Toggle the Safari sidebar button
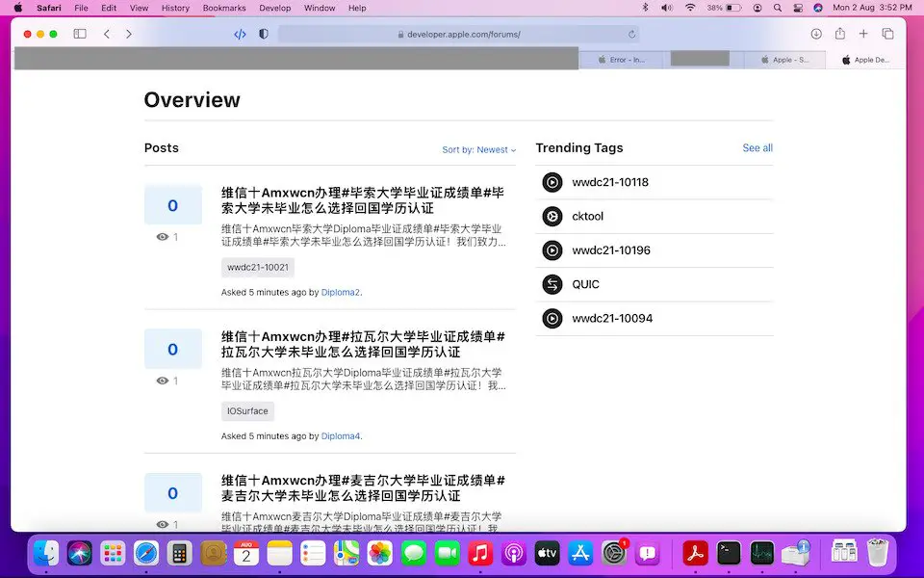The height and width of the screenshot is (578, 924). click(x=80, y=34)
